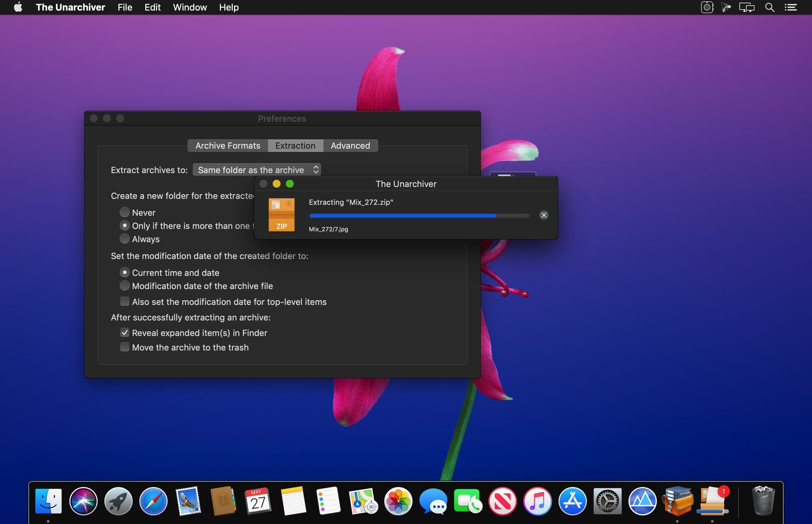Open FaceTime app in Dock
The width and height of the screenshot is (812, 524).
(x=468, y=501)
